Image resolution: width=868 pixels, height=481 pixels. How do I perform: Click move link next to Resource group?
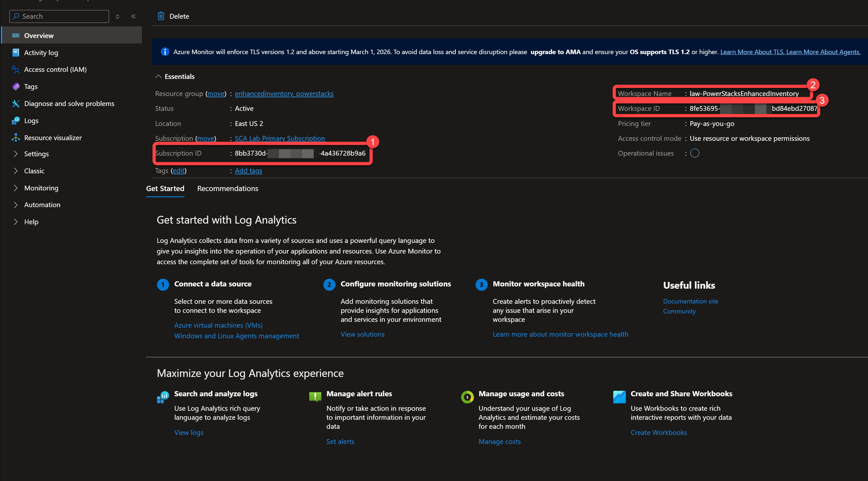216,93
